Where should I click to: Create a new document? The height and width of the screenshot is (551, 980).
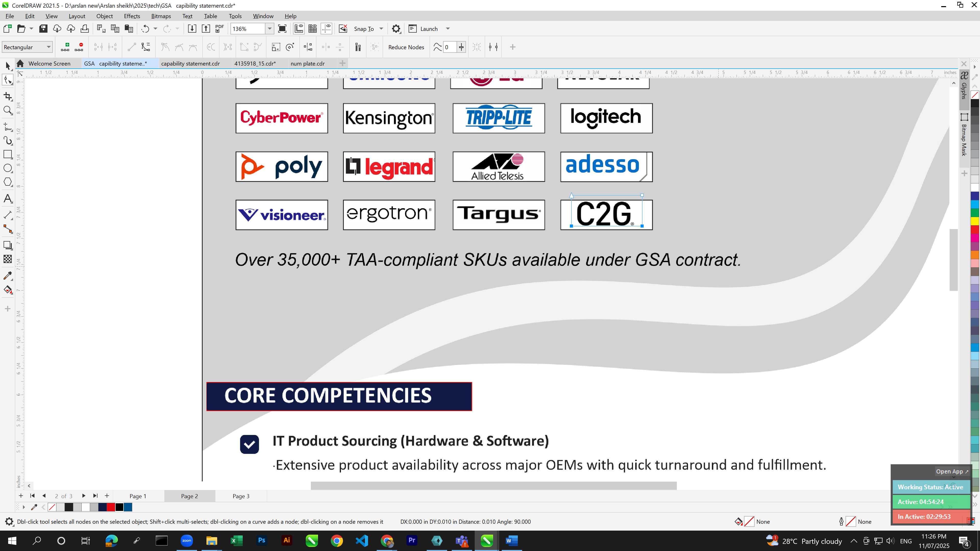point(8,29)
